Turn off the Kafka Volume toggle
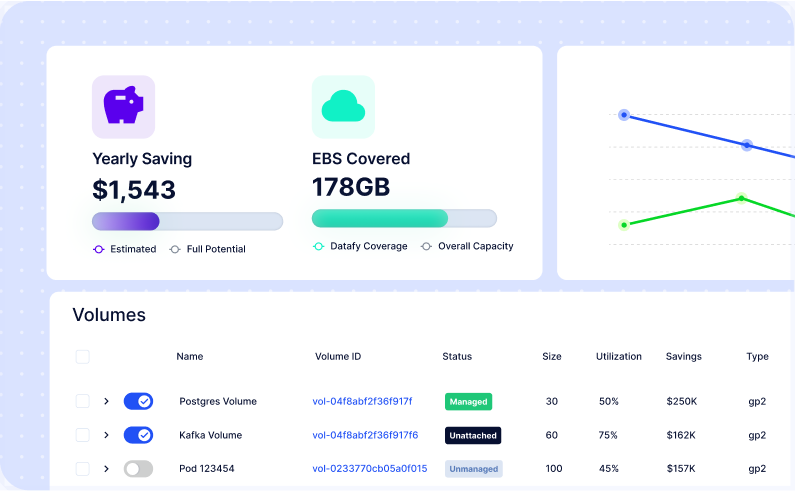 [x=138, y=435]
